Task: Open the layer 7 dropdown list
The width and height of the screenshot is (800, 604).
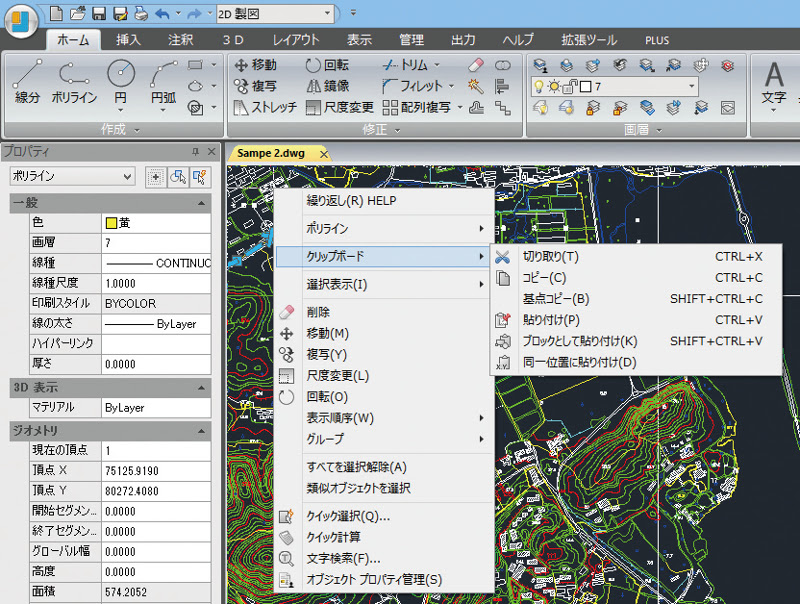Action: (691, 87)
